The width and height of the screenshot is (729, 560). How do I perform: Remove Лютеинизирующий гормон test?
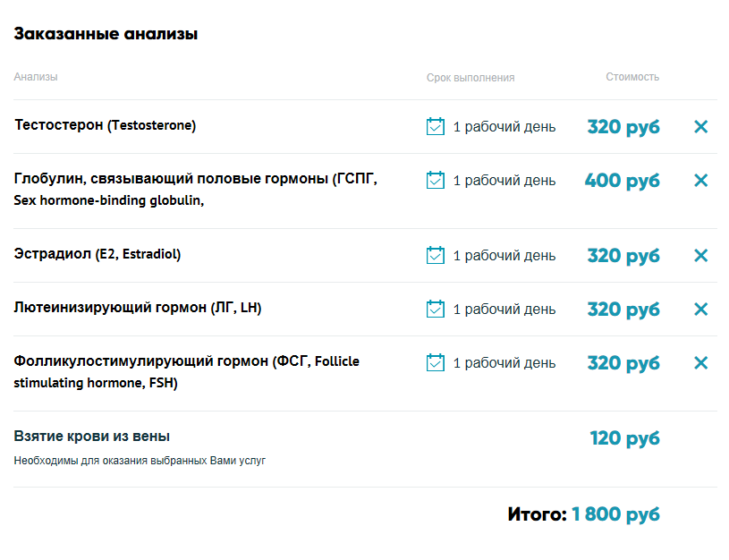(x=700, y=310)
